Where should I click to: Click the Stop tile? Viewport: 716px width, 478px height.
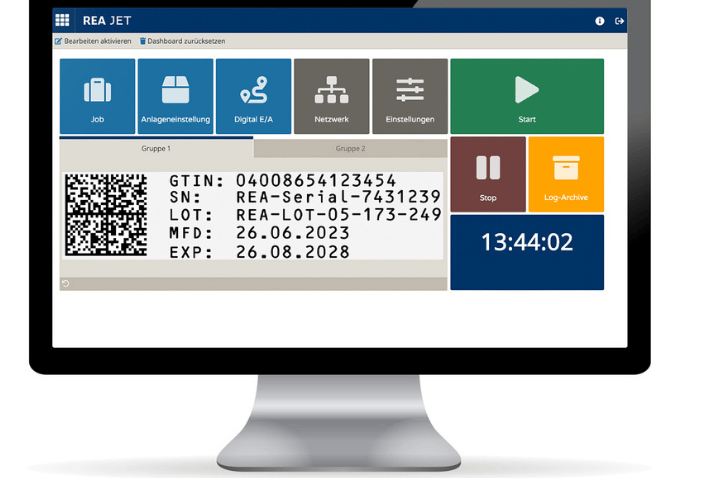coord(488,174)
